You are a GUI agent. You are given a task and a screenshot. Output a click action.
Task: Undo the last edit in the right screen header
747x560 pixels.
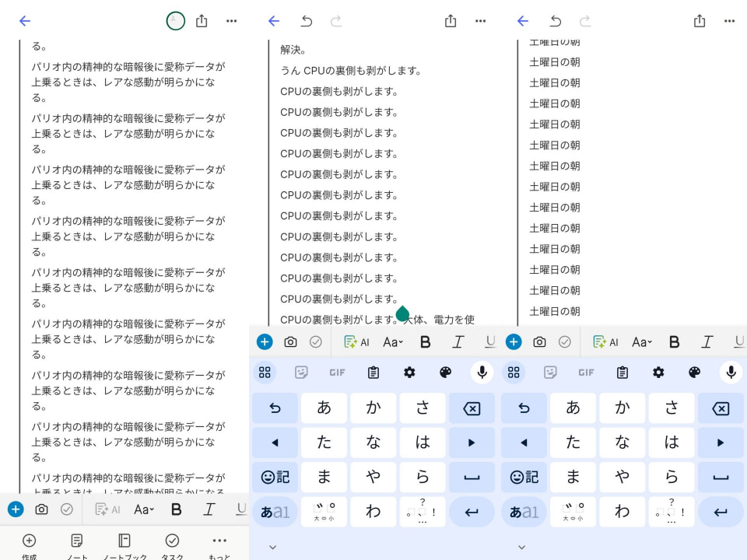tap(556, 21)
